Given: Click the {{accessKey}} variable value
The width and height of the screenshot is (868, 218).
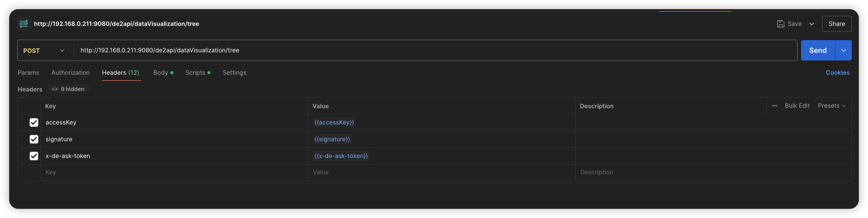Looking at the screenshot, I should point(334,122).
